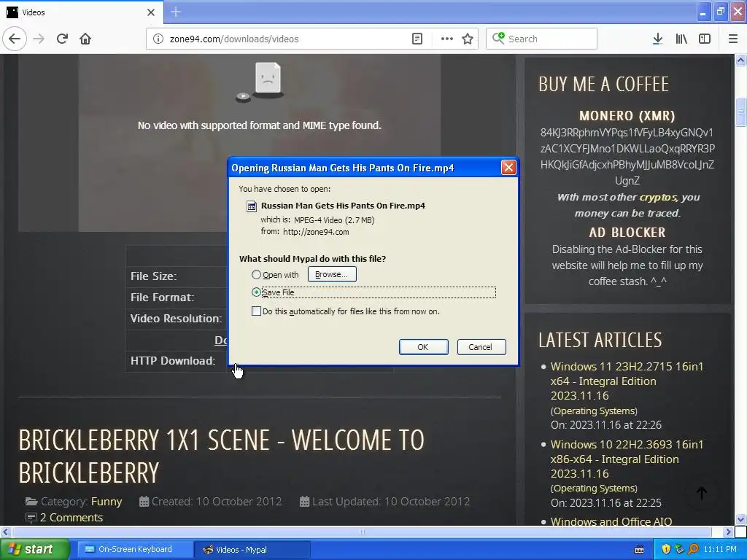The height and width of the screenshot is (560, 747).
Task: Click the 11:11 PM system clock
Action: pos(720,550)
